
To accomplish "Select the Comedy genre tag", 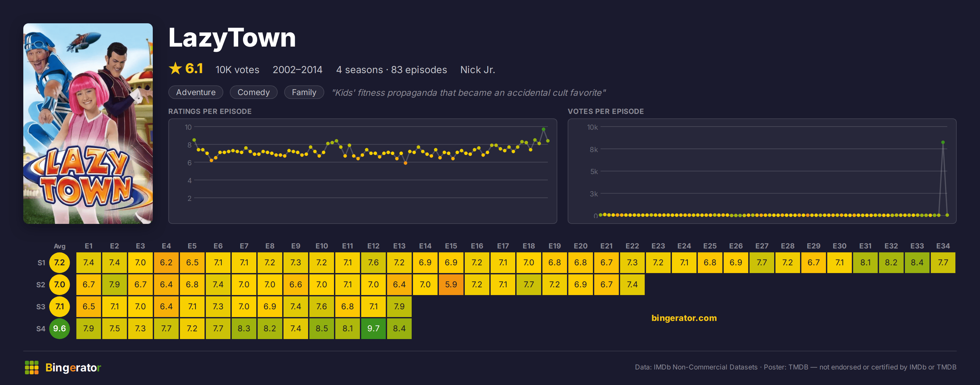I will [x=253, y=93].
